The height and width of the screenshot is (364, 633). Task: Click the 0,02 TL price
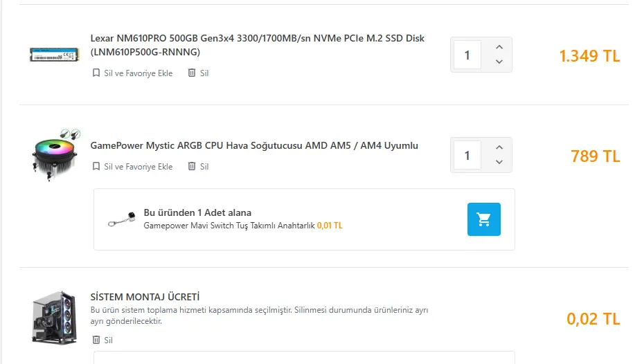point(593,319)
